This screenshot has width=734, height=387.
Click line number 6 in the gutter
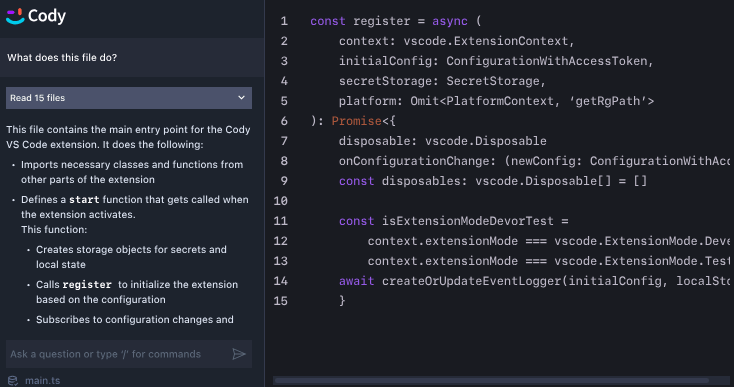(x=284, y=121)
